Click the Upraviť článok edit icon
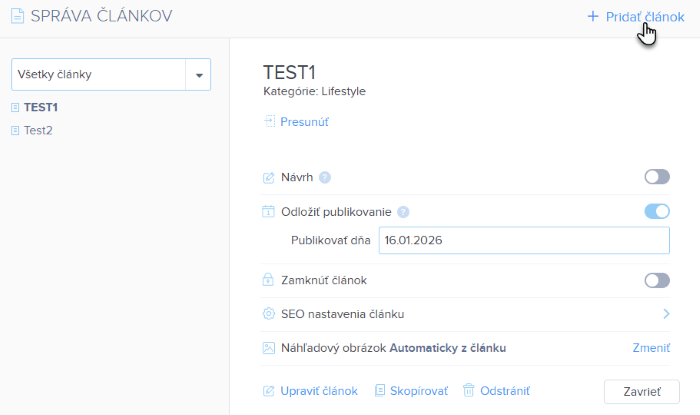 click(x=268, y=391)
